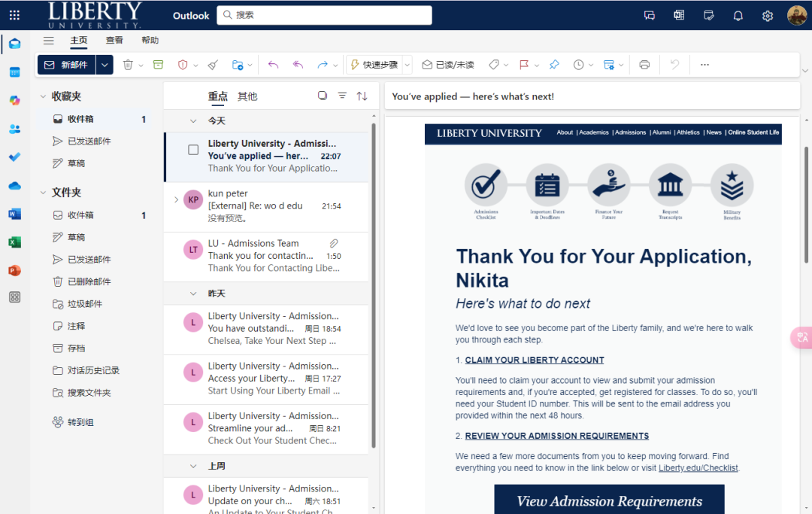
Task: Open more toolbar options ellipsis
Action: [704, 65]
